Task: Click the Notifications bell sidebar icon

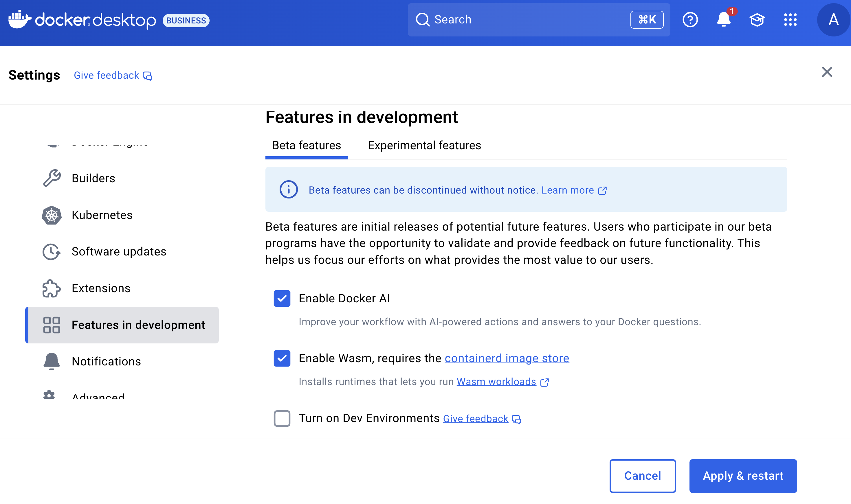Action: pyautogui.click(x=52, y=361)
